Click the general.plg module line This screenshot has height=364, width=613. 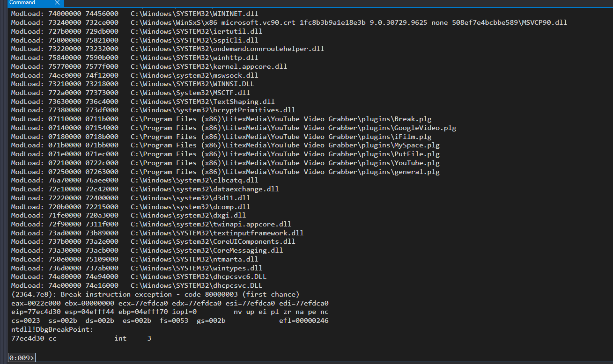coord(225,172)
